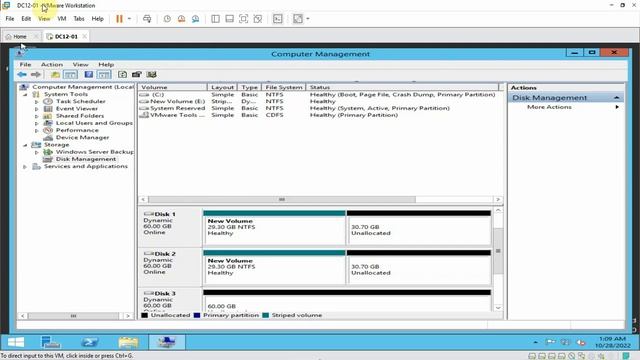
Task: Open the Action menu in Computer Management
Action: [52, 64]
